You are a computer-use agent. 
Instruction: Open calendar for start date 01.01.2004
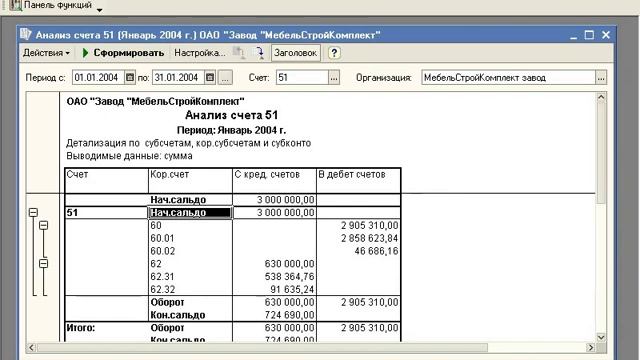pyautogui.click(x=130, y=77)
